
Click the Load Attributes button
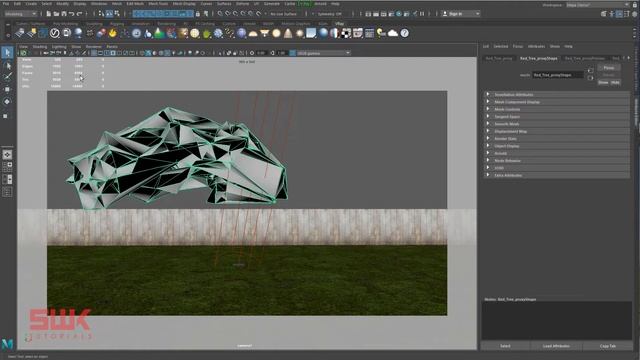[556, 346]
